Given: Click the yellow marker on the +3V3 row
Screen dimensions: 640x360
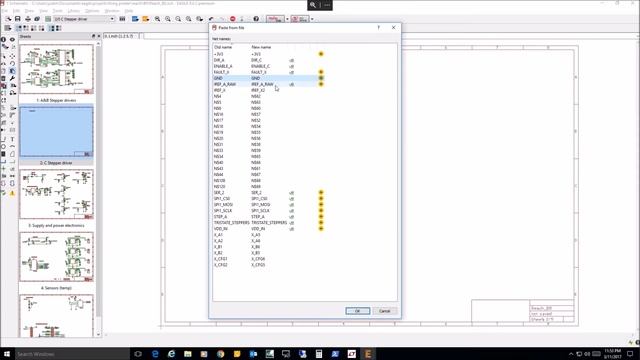Looking at the screenshot, I should coord(321,54).
